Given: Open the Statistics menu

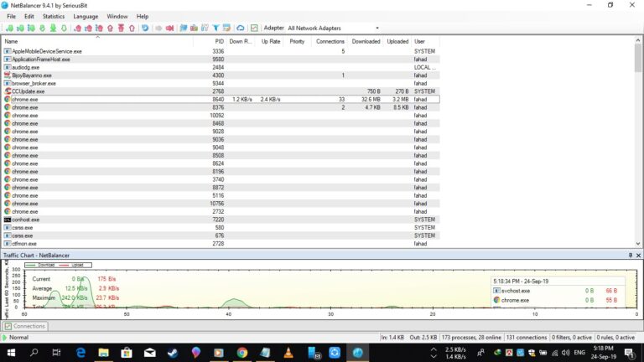Looking at the screenshot, I should click(54, 17).
